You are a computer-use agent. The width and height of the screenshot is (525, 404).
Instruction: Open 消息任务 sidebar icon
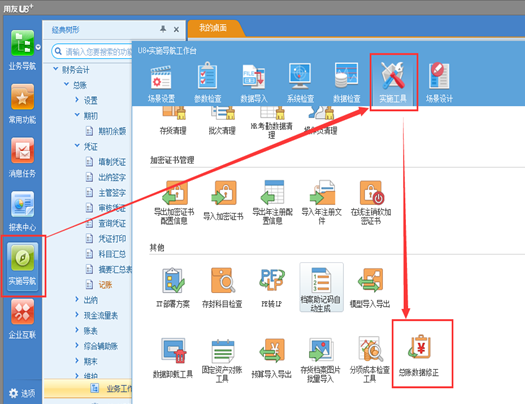[x=22, y=157]
